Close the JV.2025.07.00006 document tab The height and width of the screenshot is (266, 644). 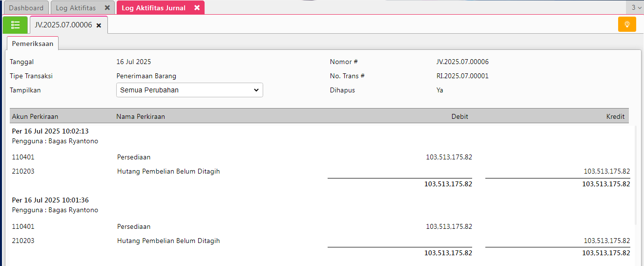99,25
